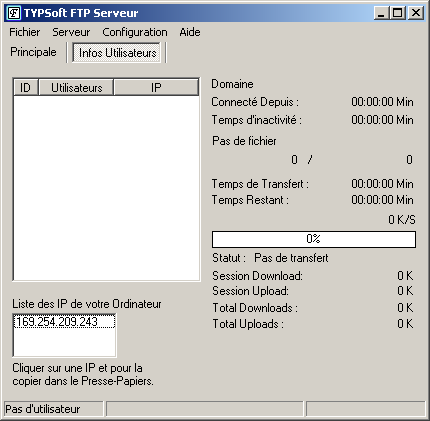Click the Domaine label
430x421 pixels.
[x=232, y=84]
